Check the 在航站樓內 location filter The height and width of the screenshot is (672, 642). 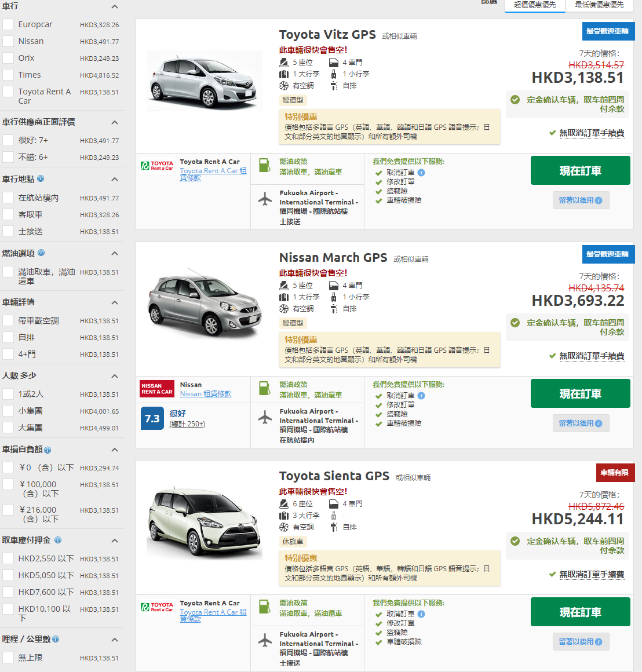(8, 198)
